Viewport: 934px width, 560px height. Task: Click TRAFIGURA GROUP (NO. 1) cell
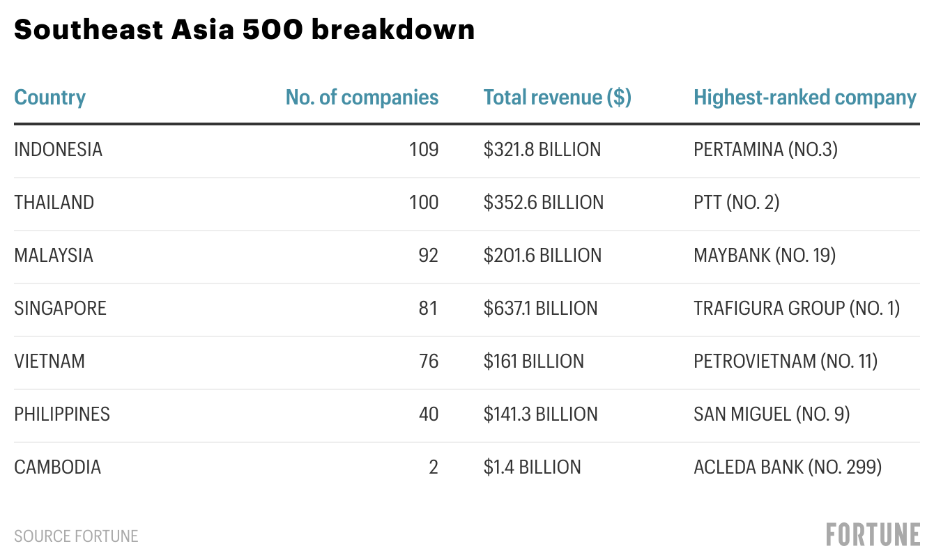[797, 309]
